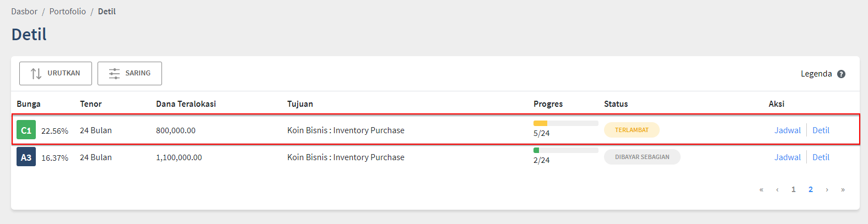Open Dasbor in the breadcrumb
868x224 pixels.
24,12
